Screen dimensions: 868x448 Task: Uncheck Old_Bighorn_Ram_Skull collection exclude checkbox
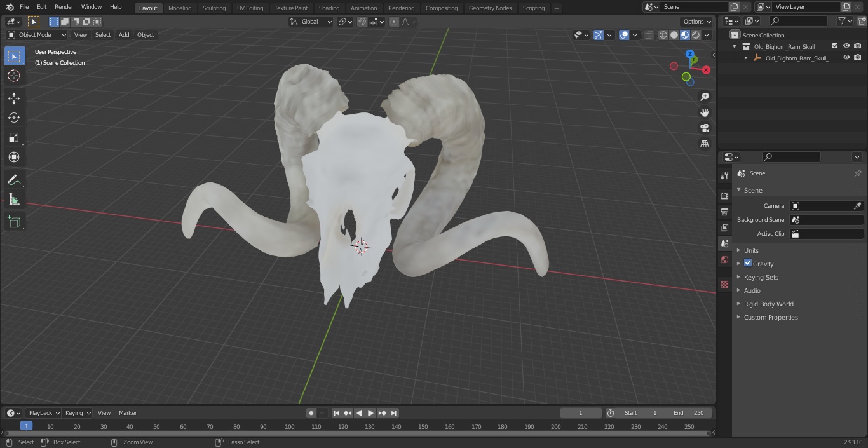835,46
